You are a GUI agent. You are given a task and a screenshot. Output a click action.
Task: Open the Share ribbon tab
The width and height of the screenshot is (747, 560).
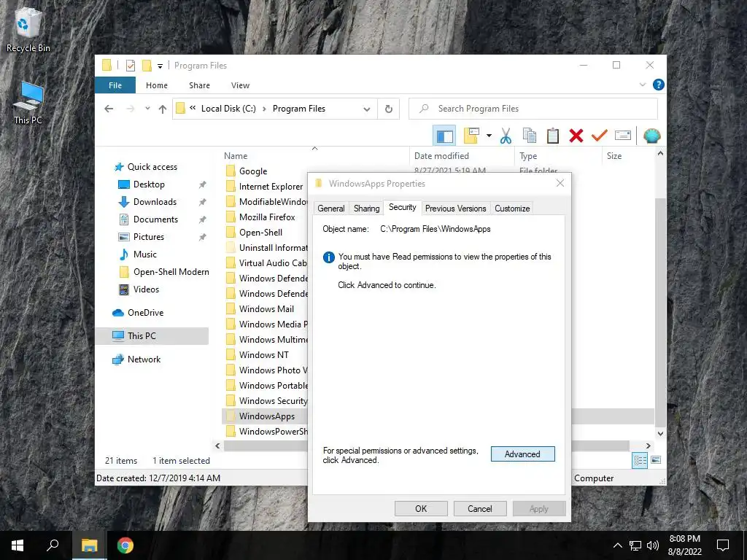[x=199, y=85]
